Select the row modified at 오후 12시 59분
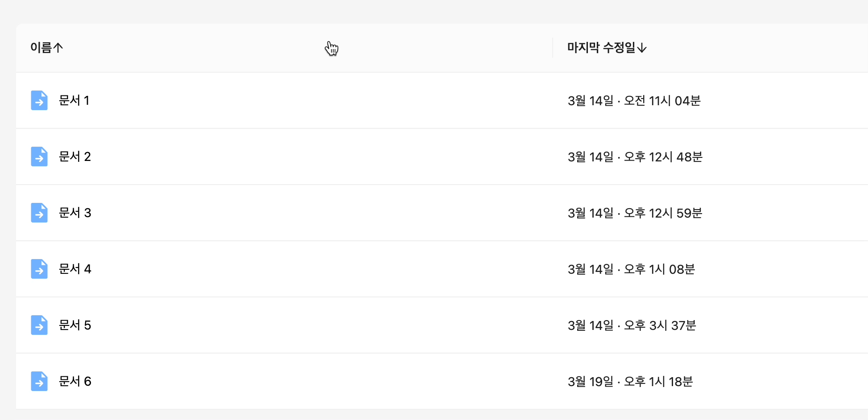The width and height of the screenshot is (868, 420). 442,213
